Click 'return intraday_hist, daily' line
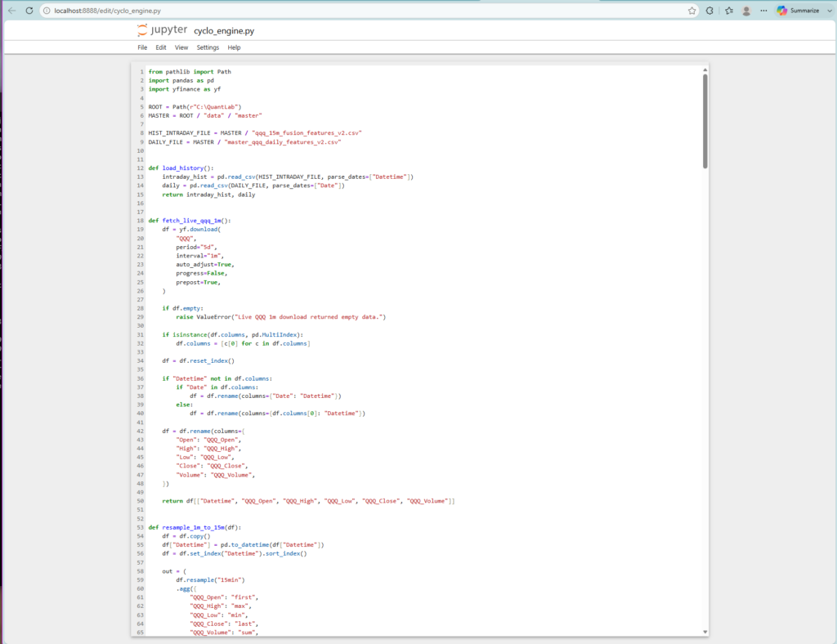This screenshot has width=837, height=644. [208, 195]
